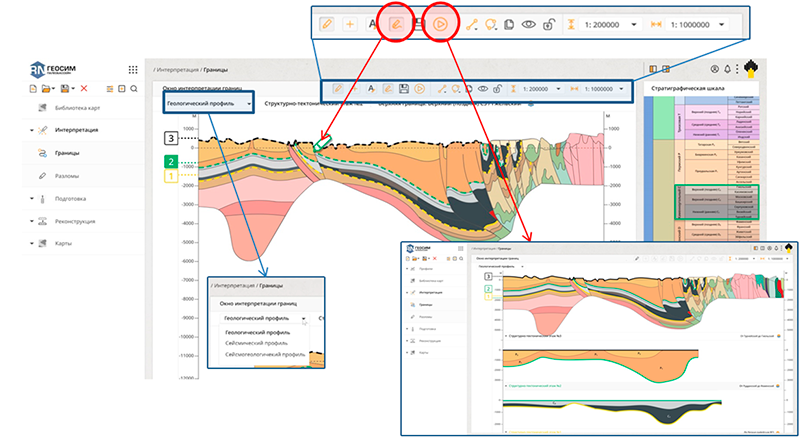The height and width of the screenshot is (437, 800).
Task: Create new project file in left panel toolbar
Action: 33,89
